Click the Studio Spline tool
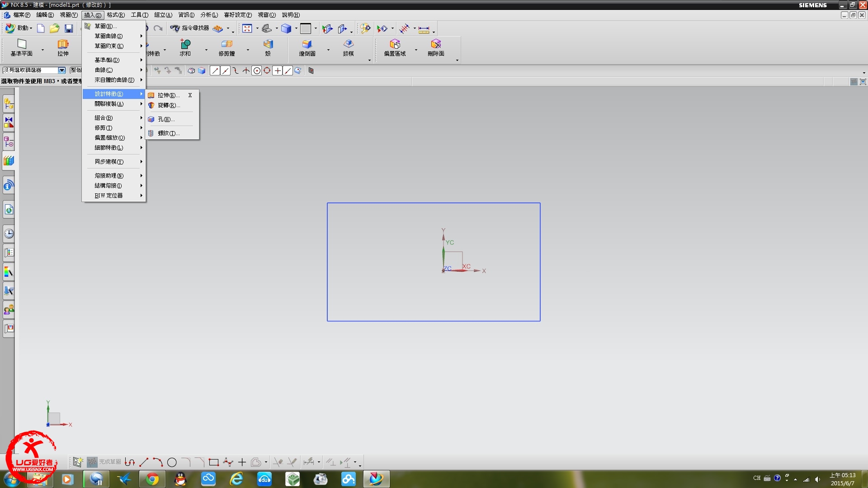The image size is (868, 488). click(x=228, y=462)
